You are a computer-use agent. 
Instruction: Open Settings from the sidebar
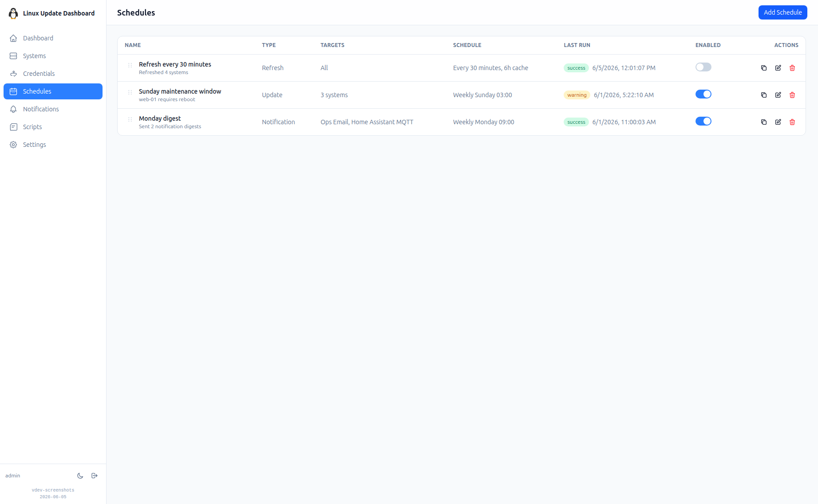click(53, 145)
